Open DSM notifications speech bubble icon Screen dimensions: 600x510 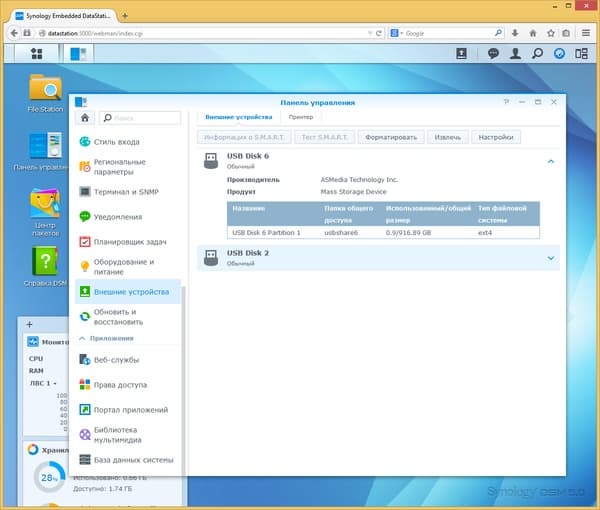click(x=493, y=54)
